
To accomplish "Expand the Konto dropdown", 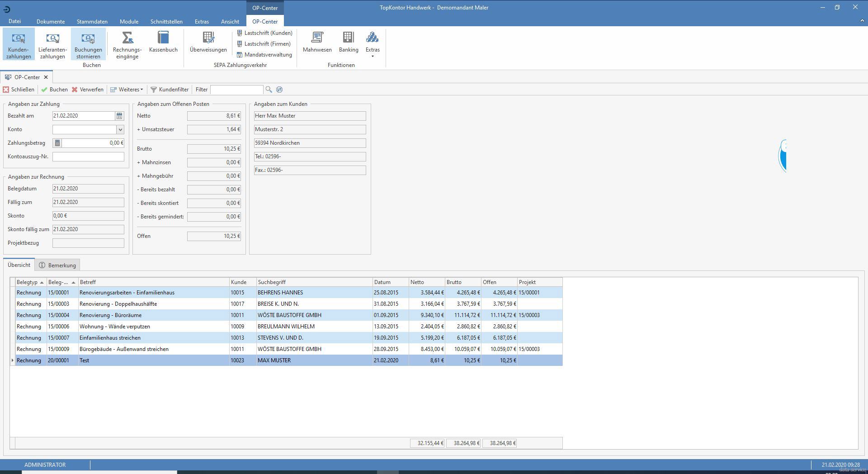I will coord(120,130).
